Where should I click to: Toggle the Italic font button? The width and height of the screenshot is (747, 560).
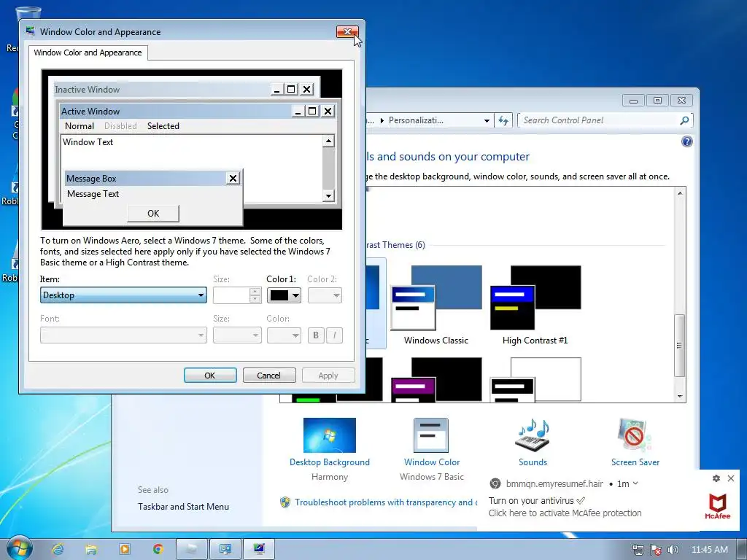(334, 335)
